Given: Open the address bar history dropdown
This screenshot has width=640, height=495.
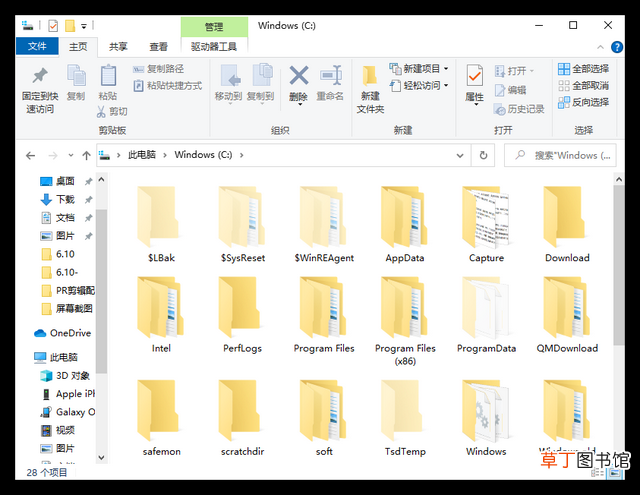Looking at the screenshot, I should [460, 155].
